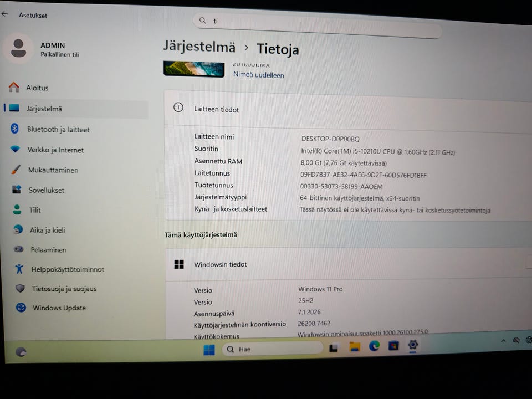Screen dimensions: 532x399
Task: Click the Asennuspäivä value 7.1.2026
Action: click(x=309, y=312)
